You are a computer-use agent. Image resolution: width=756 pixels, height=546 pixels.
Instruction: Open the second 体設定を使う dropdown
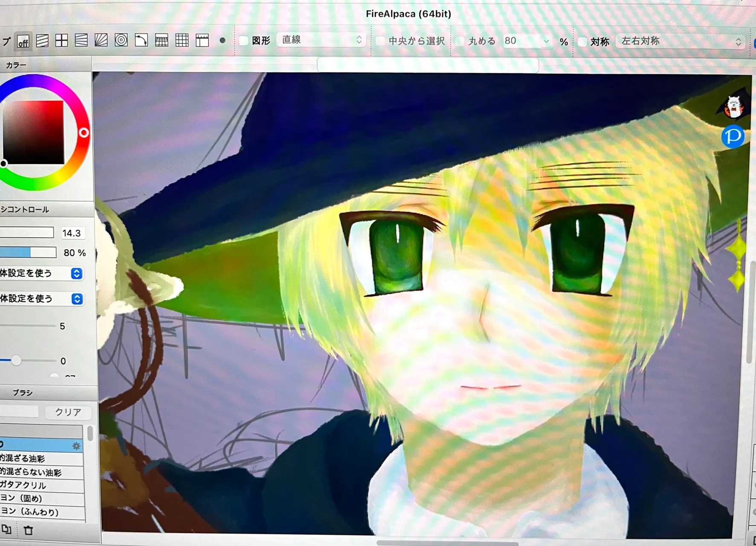41,299
